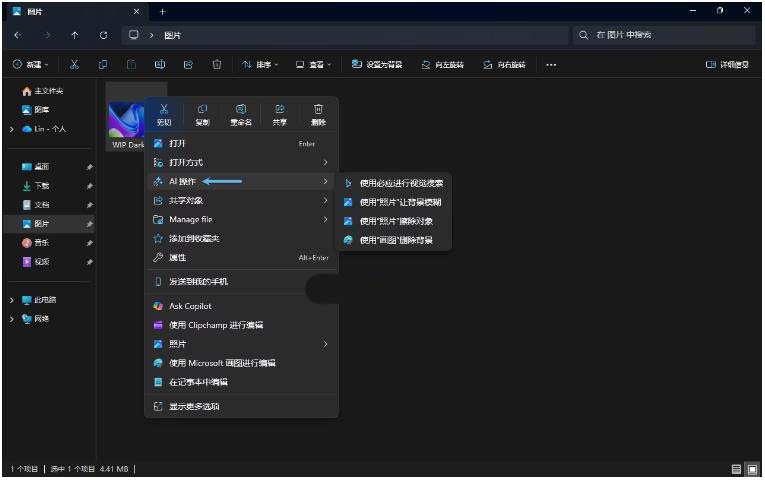Click 向左旋转 toolbar button
The height and width of the screenshot is (480, 765).
pyautogui.click(x=443, y=64)
